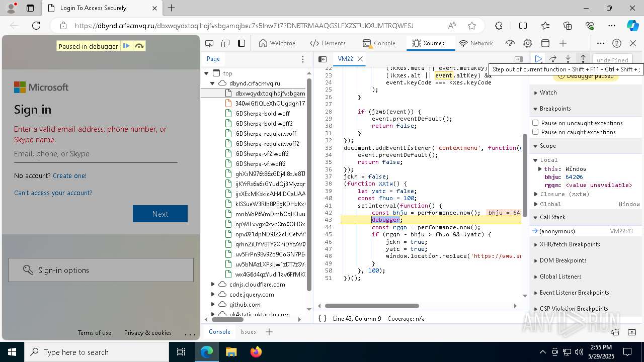Open Copilot sidebar icon
The width and height of the screenshot is (644, 362).
click(632, 26)
